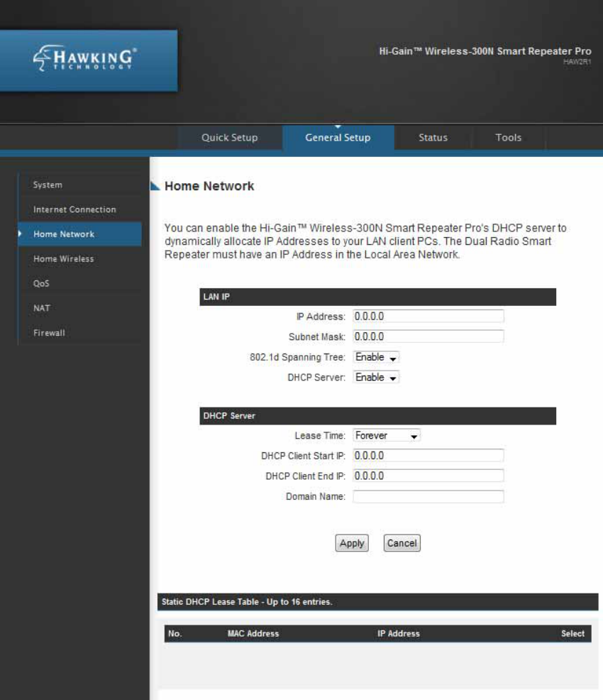Image resolution: width=603 pixels, height=700 pixels.
Task: Select Home Network in the sidebar
Action: (80, 234)
